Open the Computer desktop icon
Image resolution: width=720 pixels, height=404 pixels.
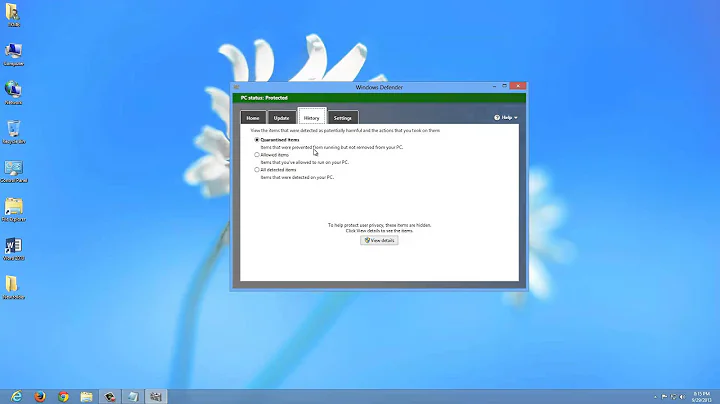click(x=13, y=54)
